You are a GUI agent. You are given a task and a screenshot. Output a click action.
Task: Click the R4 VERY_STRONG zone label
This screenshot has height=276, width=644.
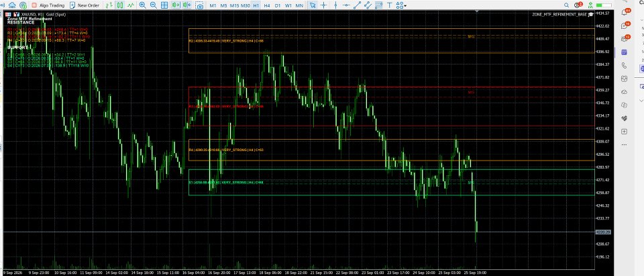click(x=226, y=150)
